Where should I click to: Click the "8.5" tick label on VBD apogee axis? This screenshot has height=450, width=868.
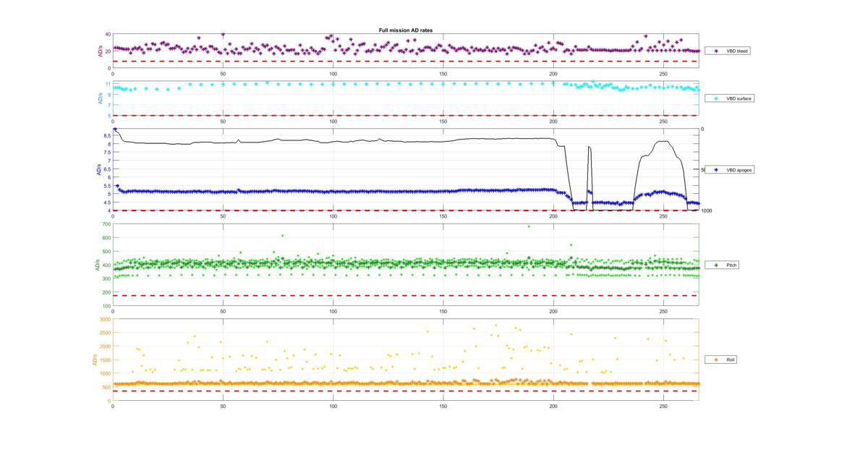107,136
